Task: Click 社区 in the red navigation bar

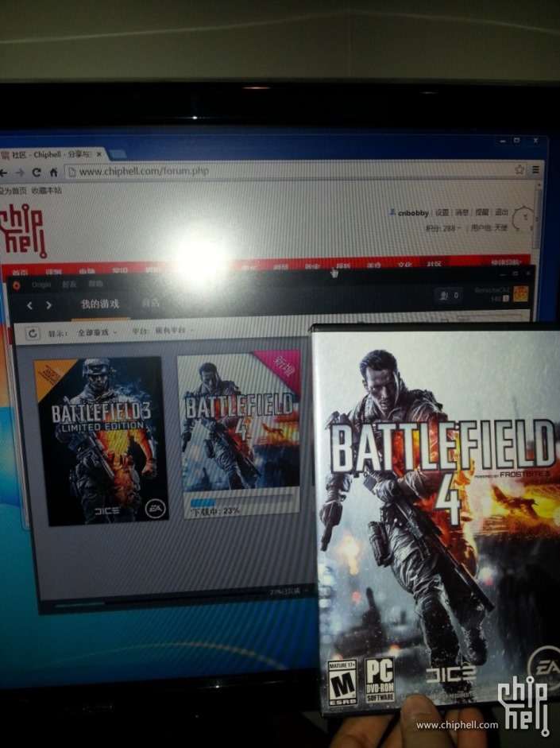Action: point(434,264)
